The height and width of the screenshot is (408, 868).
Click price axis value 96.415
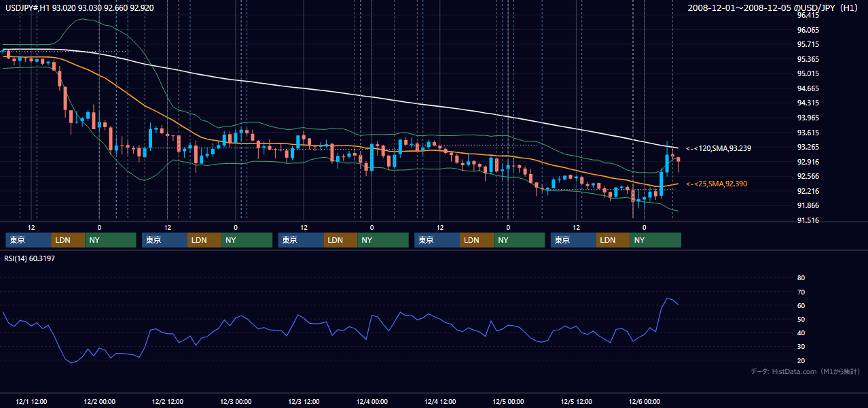[808, 15]
